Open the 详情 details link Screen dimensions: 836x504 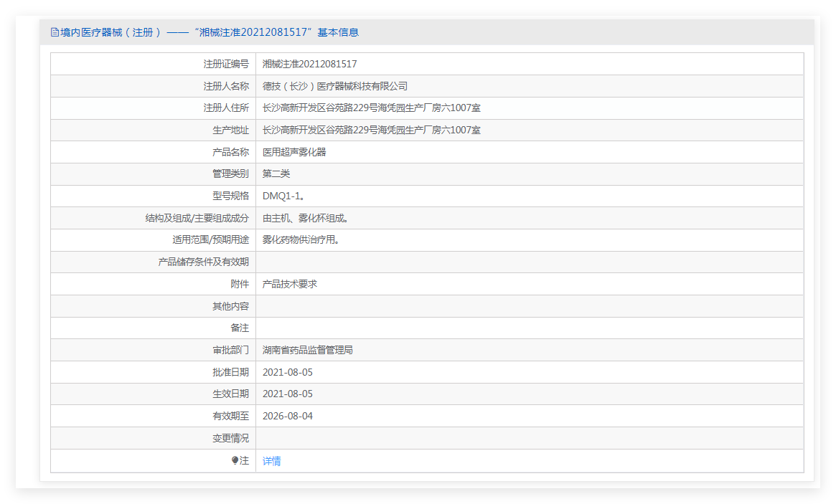tap(272, 461)
